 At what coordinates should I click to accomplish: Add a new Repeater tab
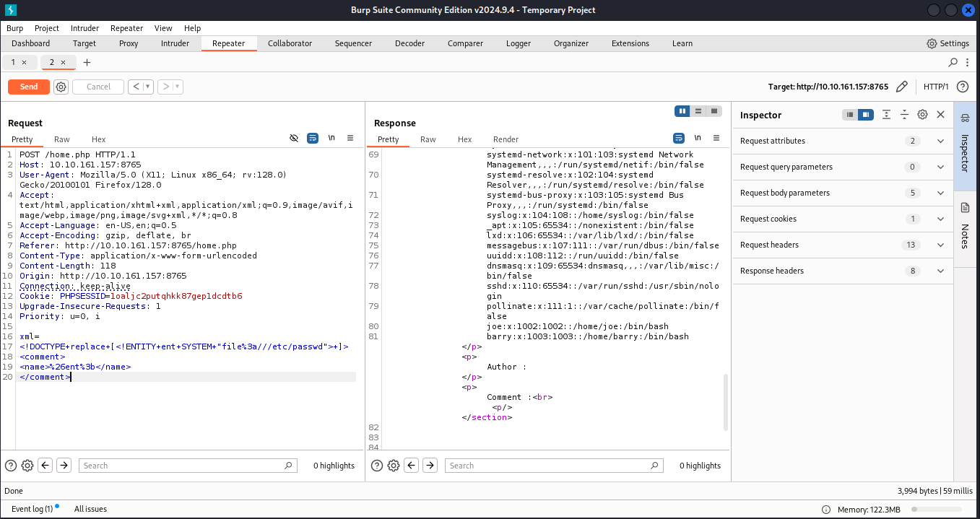click(87, 62)
